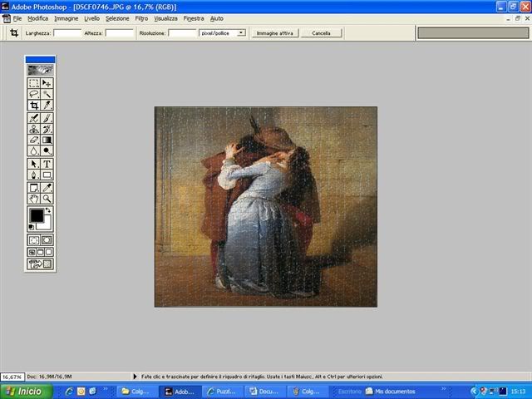Switch to the Docu... taskbar window
532x399 pixels.
pyautogui.click(x=264, y=392)
